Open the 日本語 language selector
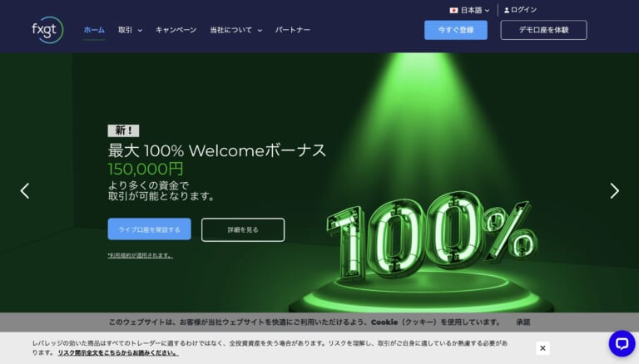 coord(469,10)
